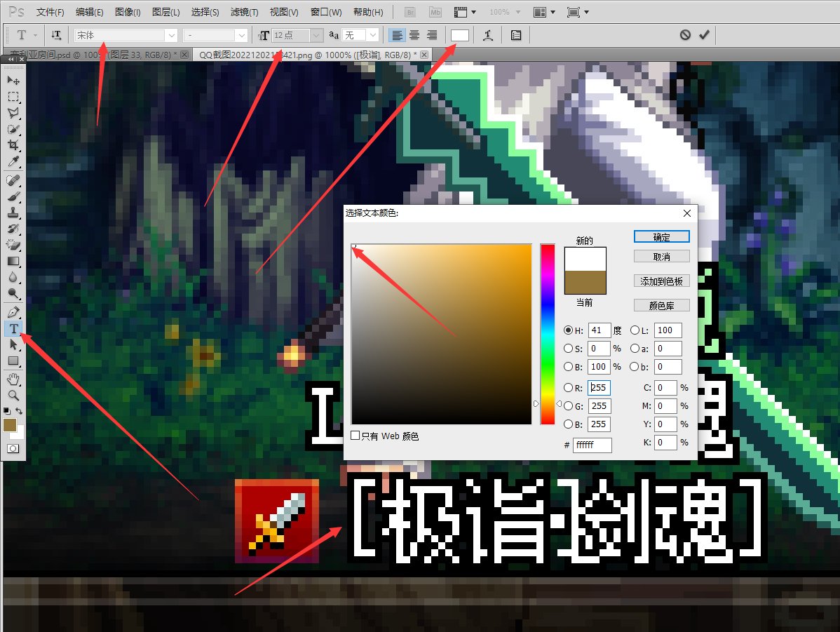This screenshot has height=632, width=840.
Task: Click the 添加到色板 button
Action: 662,281
